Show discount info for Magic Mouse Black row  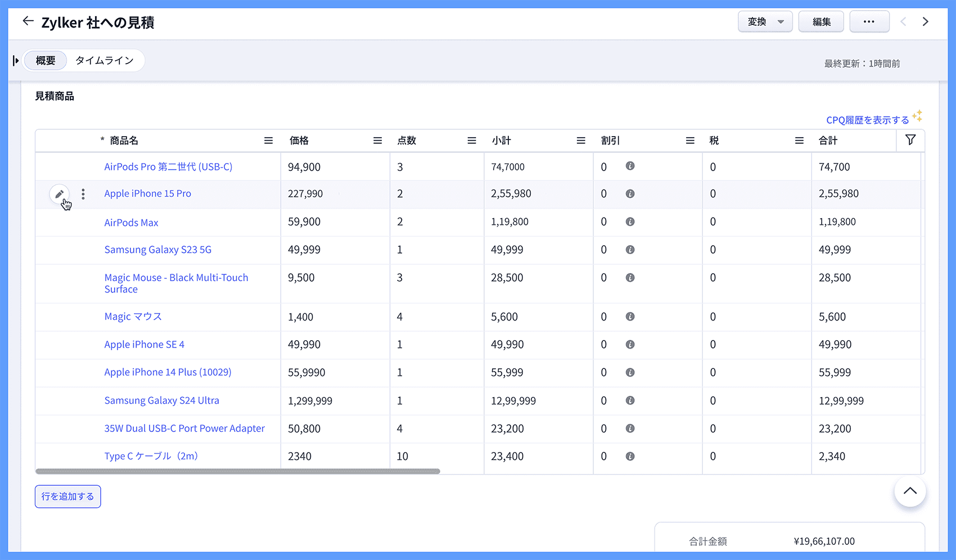[630, 277]
